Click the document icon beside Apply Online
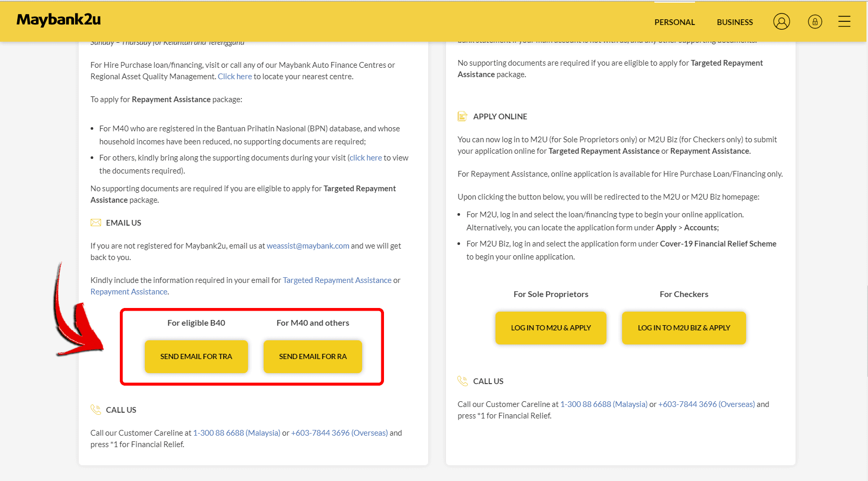 463,116
